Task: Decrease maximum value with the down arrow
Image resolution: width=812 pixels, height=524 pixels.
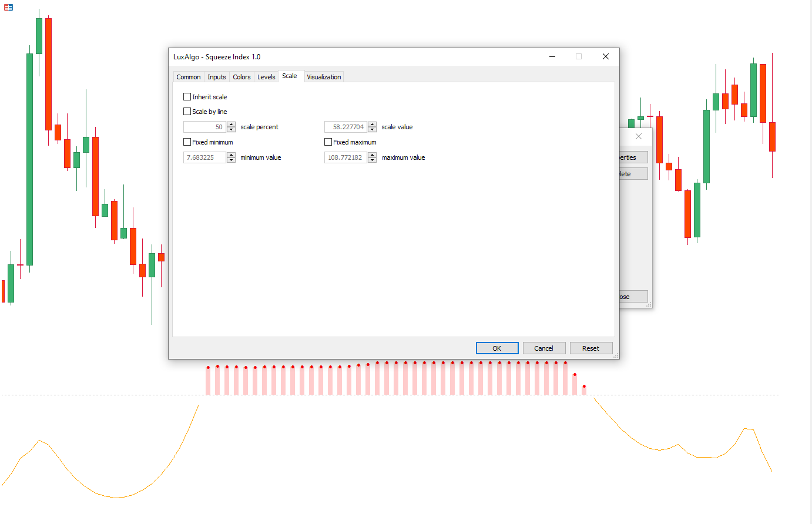Action: (x=373, y=160)
